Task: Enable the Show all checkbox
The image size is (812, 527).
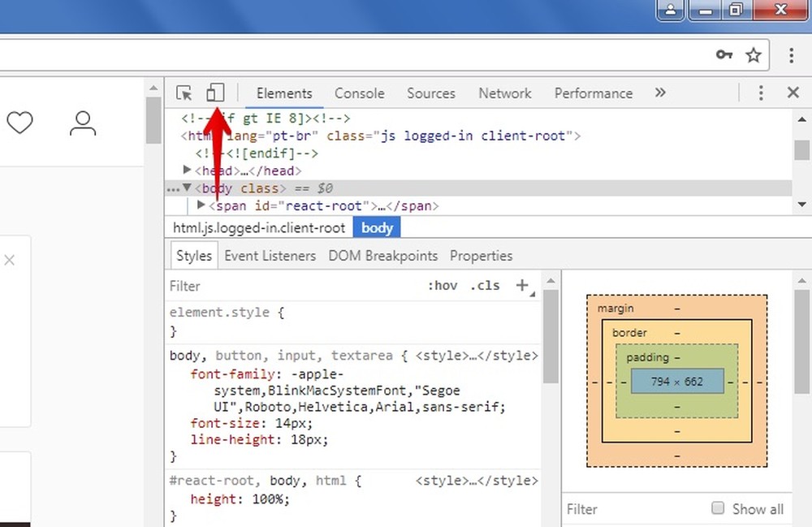Action: pyautogui.click(x=717, y=508)
